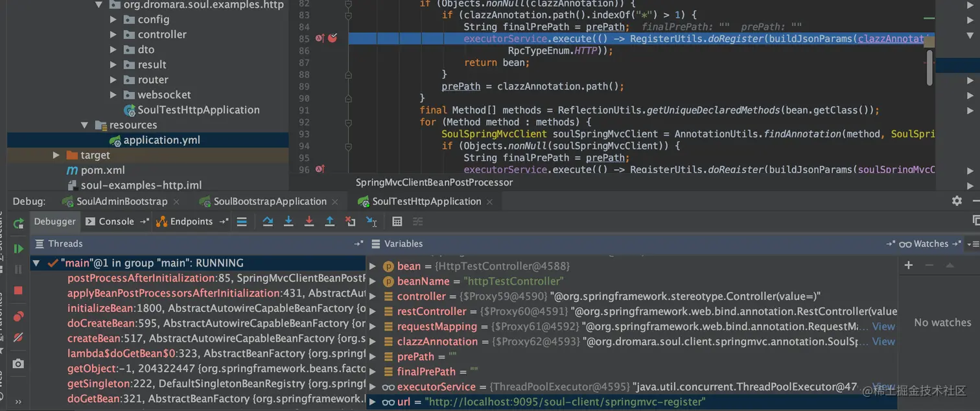Screen dimensions: 980x411
Task: Select the doCreateBean:595 stack frame
Action: coord(216,323)
